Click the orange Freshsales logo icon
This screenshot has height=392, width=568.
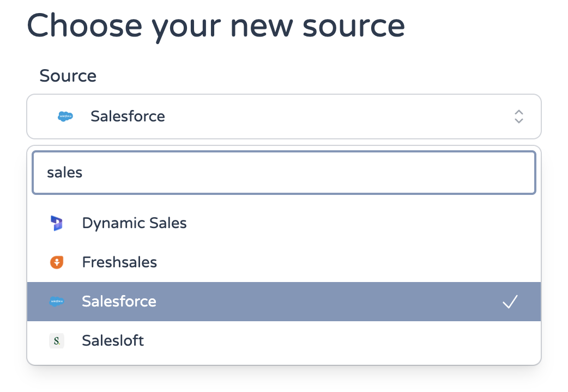pyautogui.click(x=57, y=262)
